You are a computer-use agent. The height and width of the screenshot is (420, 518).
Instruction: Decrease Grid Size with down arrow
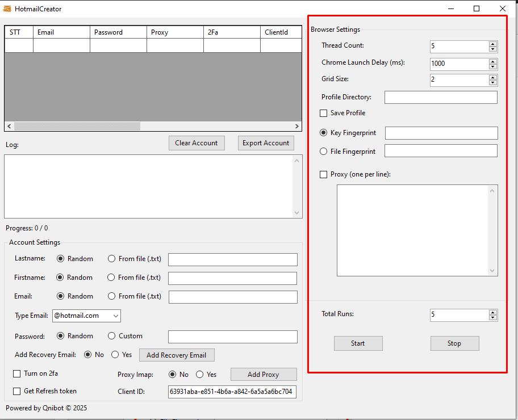point(492,82)
